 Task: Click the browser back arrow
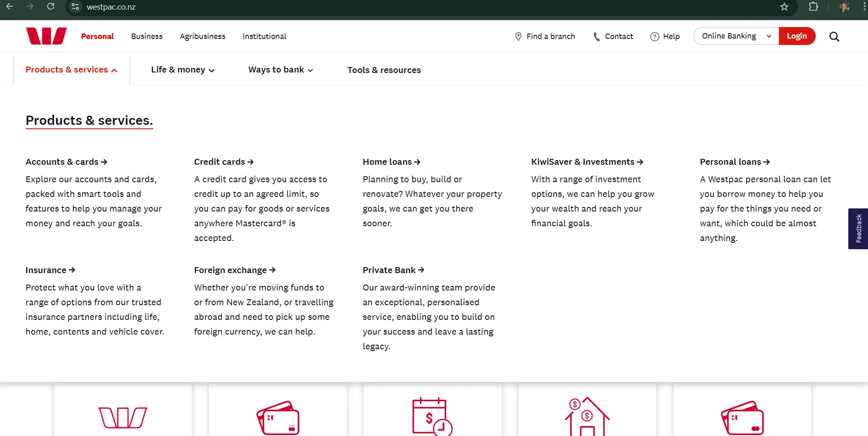(9, 6)
